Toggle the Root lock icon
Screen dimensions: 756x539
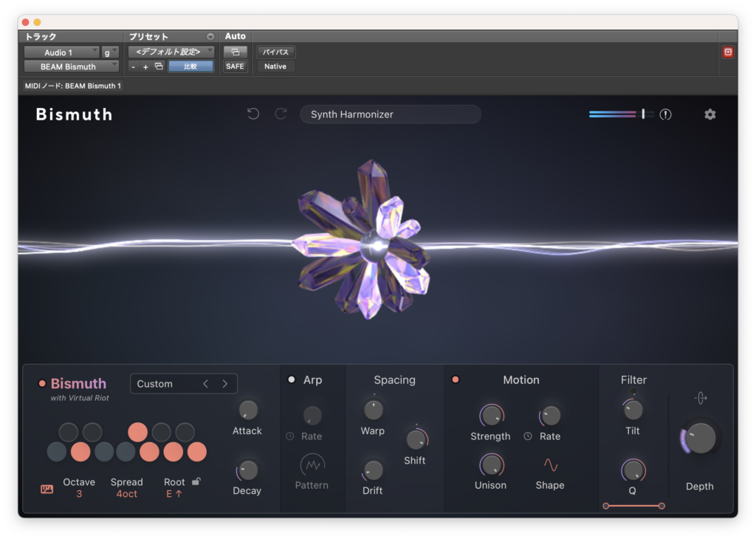pos(196,481)
